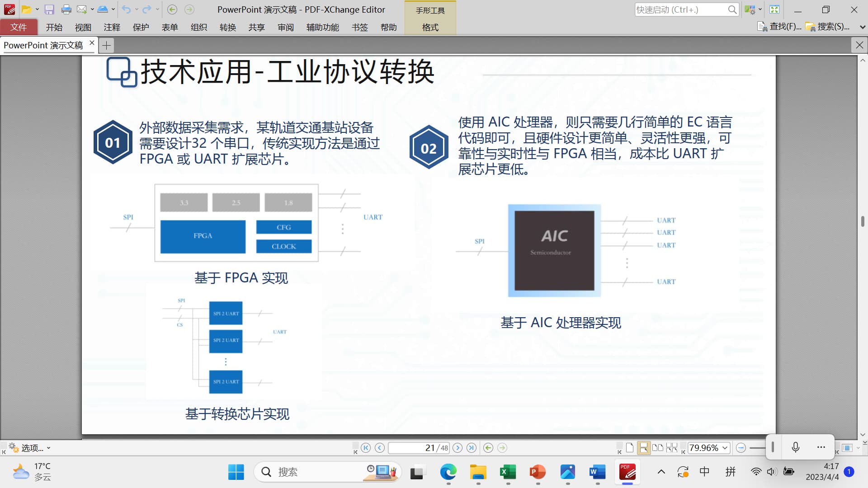Switch to the 转换 ribbon tab

[x=227, y=27]
